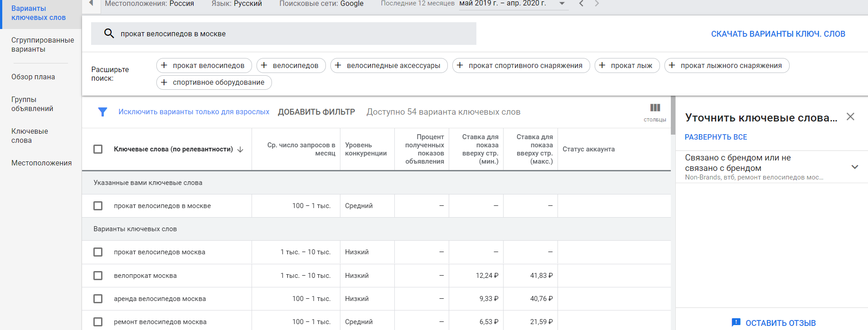Expand 'Связано с брендом' section chevron

(855, 167)
